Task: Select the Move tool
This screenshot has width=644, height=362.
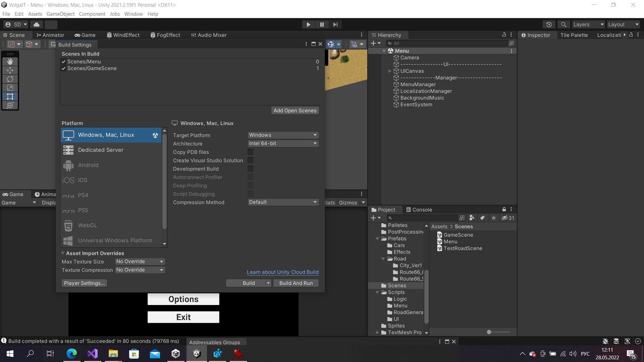Action: 10,70
